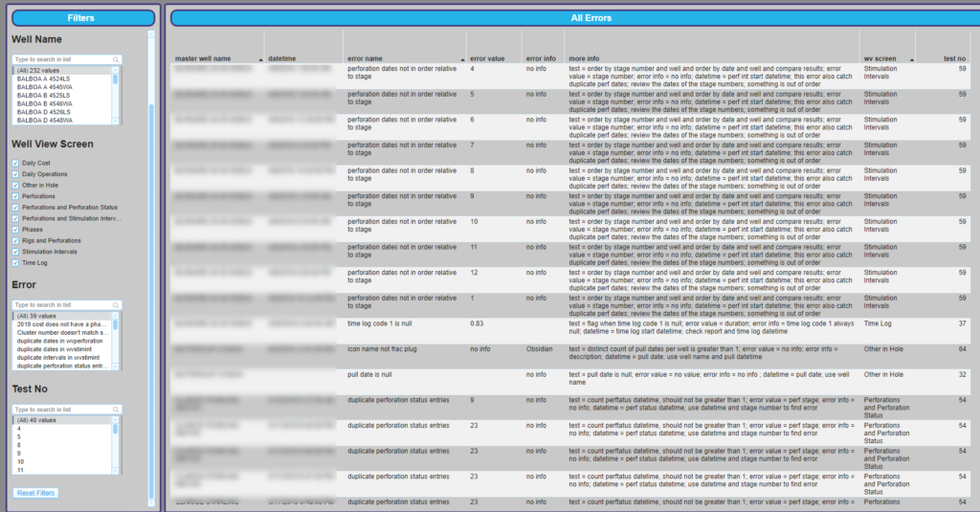Uncheck the Other in Hole checkbox
This screenshot has width=980, height=512.
15,186
